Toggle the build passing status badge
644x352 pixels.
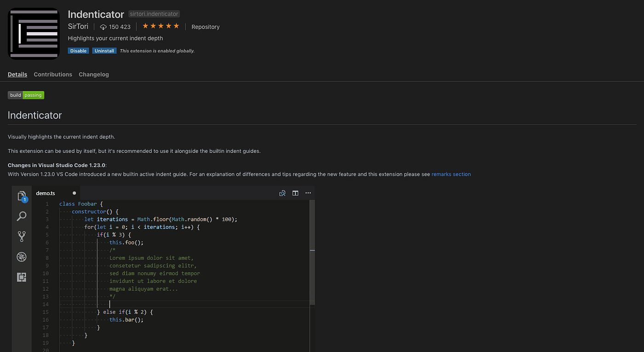[x=26, y=95]
